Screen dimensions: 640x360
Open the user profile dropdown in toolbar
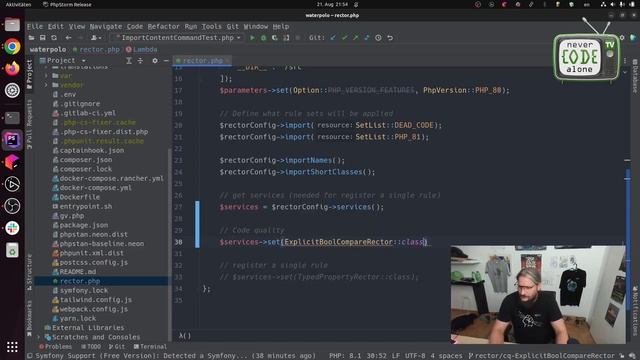coord(96,38)
